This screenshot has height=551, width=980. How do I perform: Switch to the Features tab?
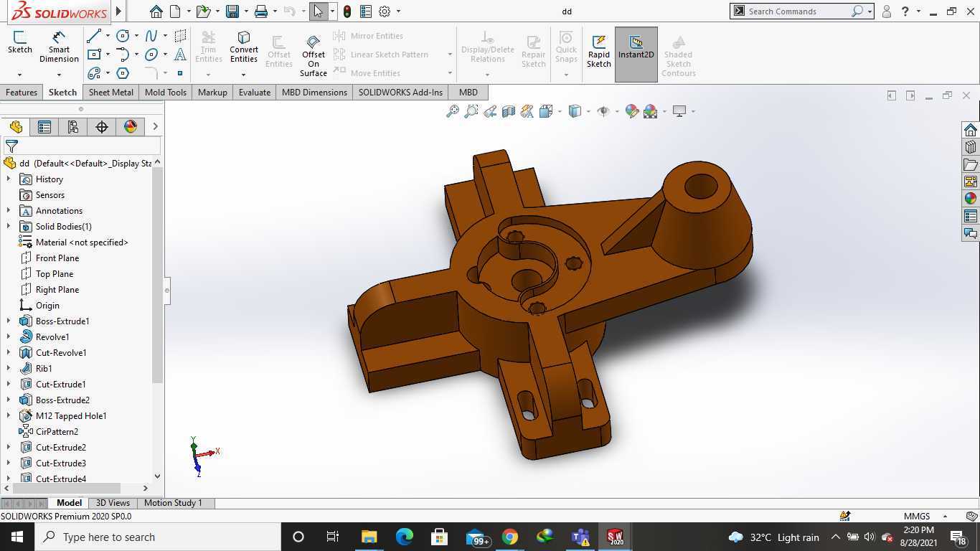click(x=22, y=93)
